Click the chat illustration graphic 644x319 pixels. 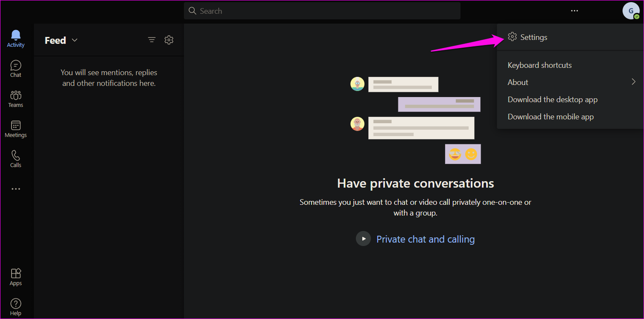click(x=415, y=120)
